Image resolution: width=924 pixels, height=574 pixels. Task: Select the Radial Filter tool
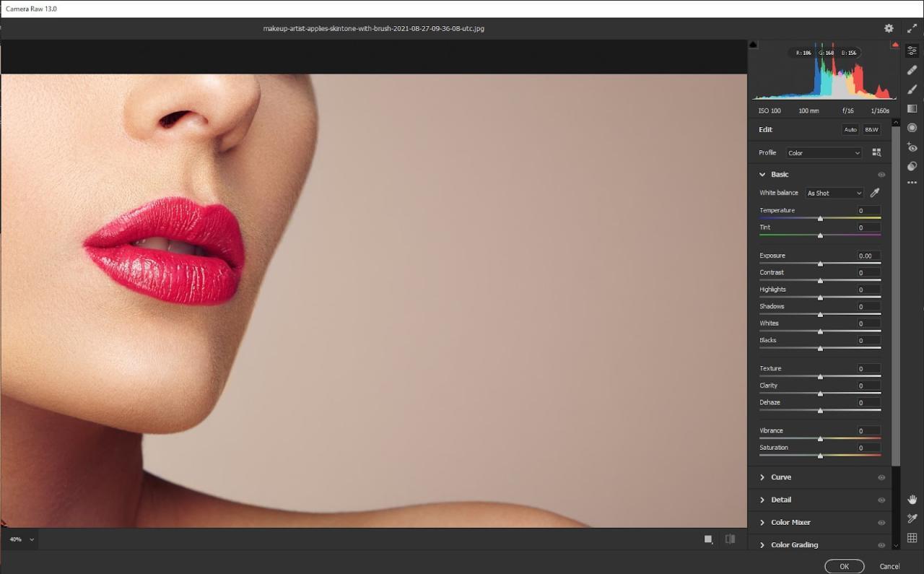(912, 128)
